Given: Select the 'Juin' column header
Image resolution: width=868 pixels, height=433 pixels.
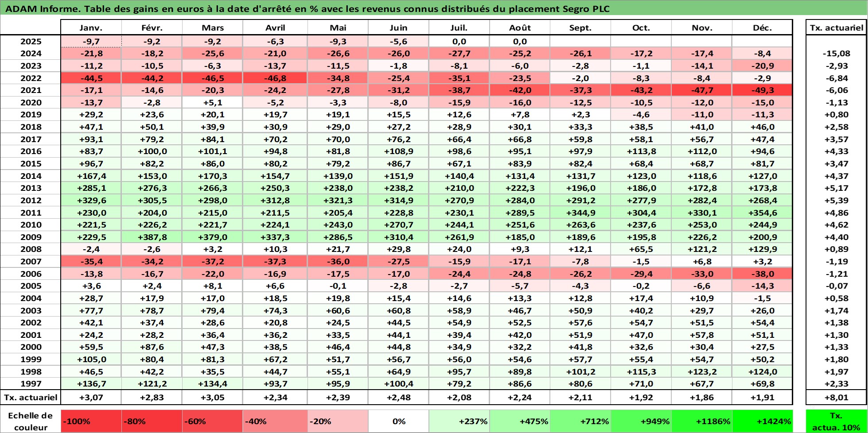Looking at the screenshot, I should point(398,27).
